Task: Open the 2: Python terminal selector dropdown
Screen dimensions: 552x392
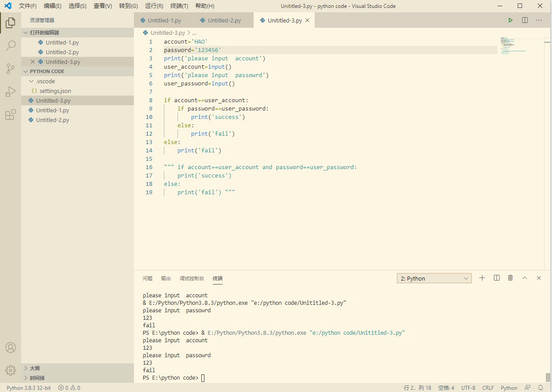Action: click(x=434, y=278)
